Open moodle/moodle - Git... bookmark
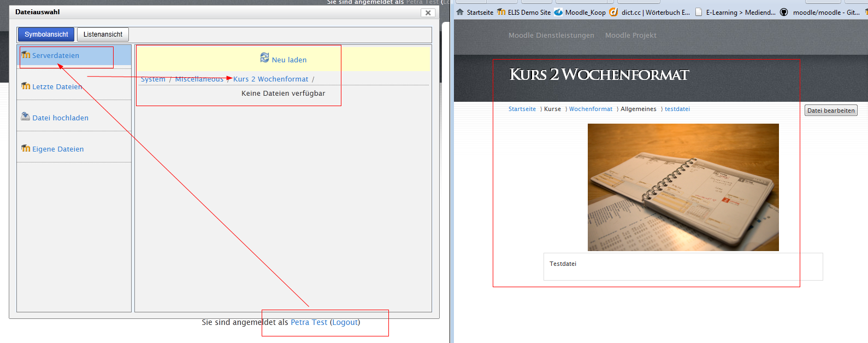 click(x=826, y=13)
